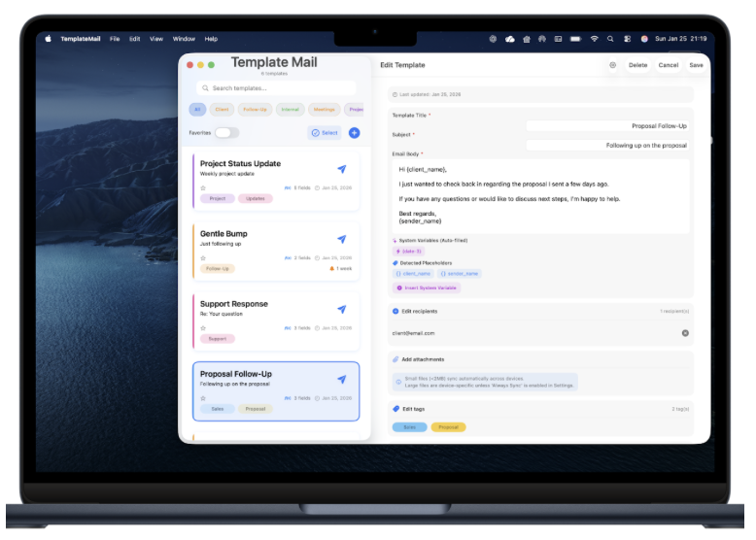Image resolution: width=756 pixels, height=540 pixels.
Task: Star the Proposal Follow-Up template
Action: point(203,398)
